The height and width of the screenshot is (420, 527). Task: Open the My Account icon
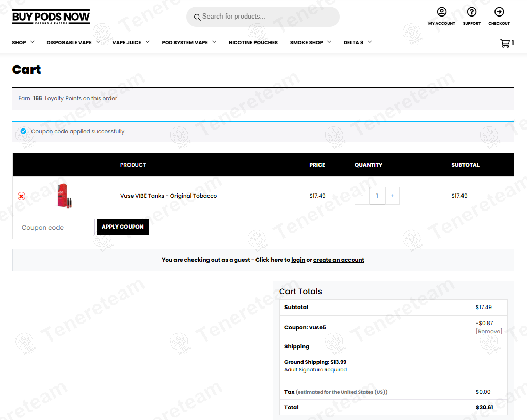click(x=442, y=12)
